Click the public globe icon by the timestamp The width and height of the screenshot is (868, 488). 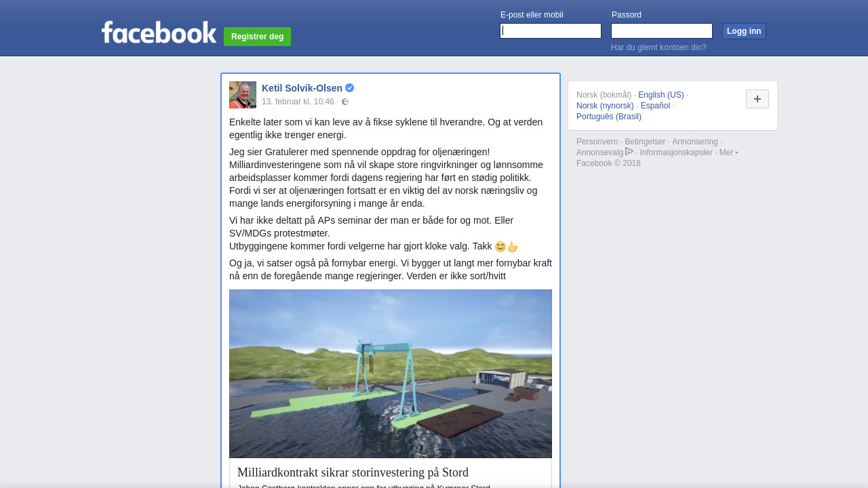click(x=345, y=102)
